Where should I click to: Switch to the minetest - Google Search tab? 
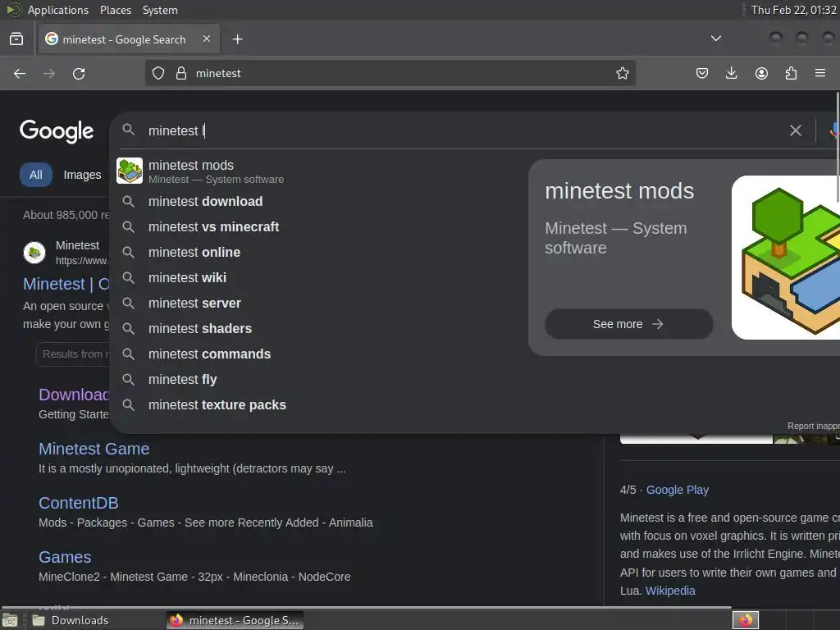click(x=129, y=39)
